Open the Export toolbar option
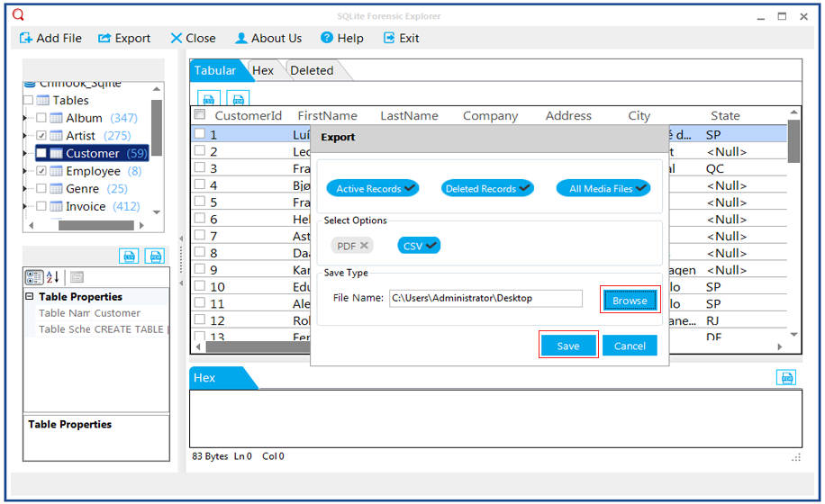Screen dimensions: 825x504 tap(124, 39)
